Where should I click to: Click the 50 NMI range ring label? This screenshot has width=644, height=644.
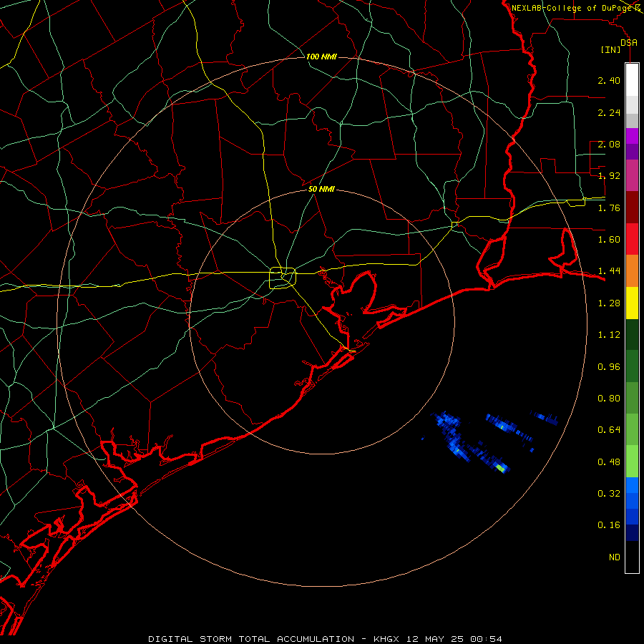(x=321, y=189)
